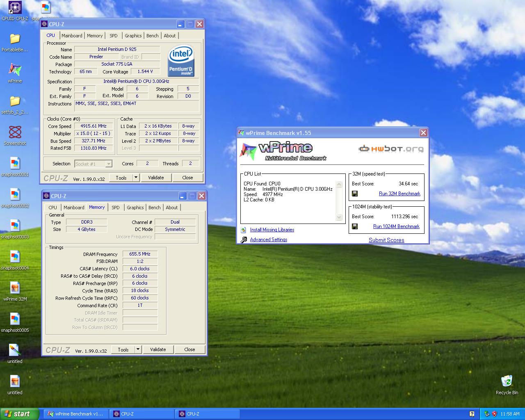Screen dimensions: 525x420
Task: Click the 1024M benchmark save floppy icon
Action: (x=355, y=226)
